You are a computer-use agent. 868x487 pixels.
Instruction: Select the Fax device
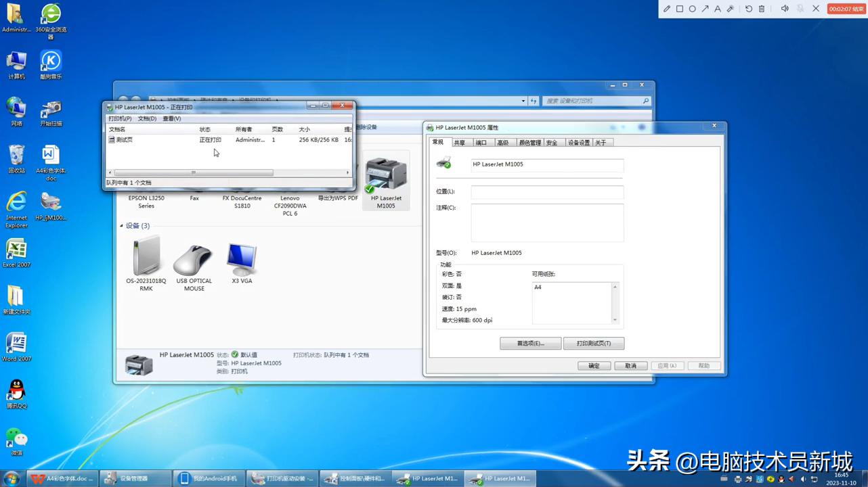pyautogui.click(x=194, y=198)
